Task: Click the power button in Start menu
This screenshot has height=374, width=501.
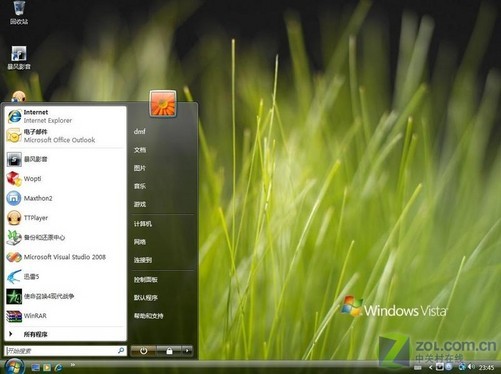Action: 143,351
